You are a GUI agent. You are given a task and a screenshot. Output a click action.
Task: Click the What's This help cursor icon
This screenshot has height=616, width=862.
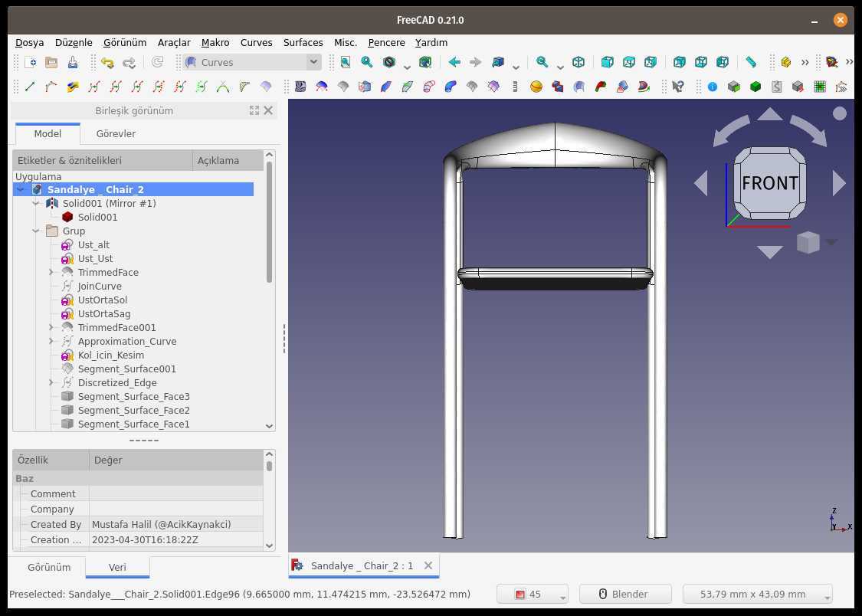click(x=678, y=87)
